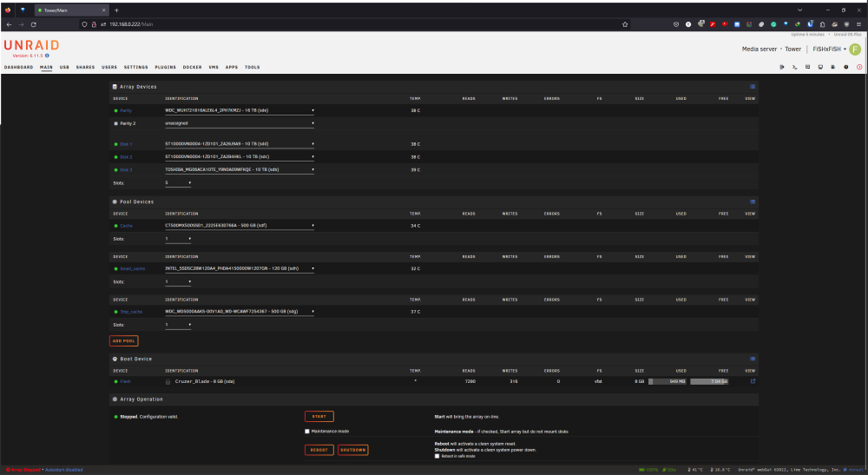This screenshot has height=475, width=868.
Task: Toggle view icon in Array Devices header
Action: point(753,86)
